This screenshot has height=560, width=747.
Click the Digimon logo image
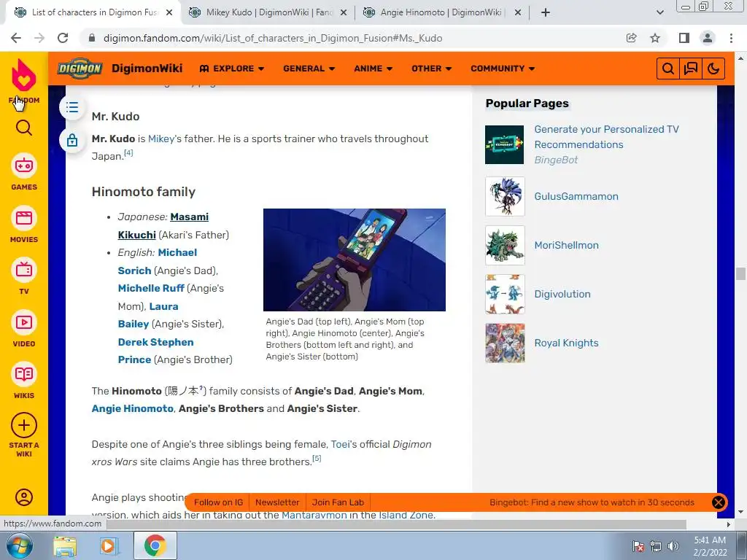pyautogui.click(x=80, y=69)
